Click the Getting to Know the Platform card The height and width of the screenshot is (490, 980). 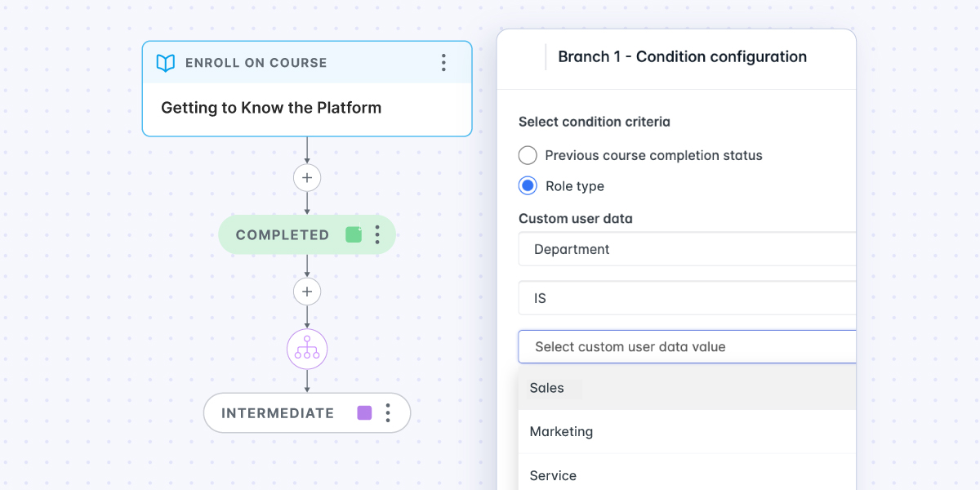pos(307,107)
